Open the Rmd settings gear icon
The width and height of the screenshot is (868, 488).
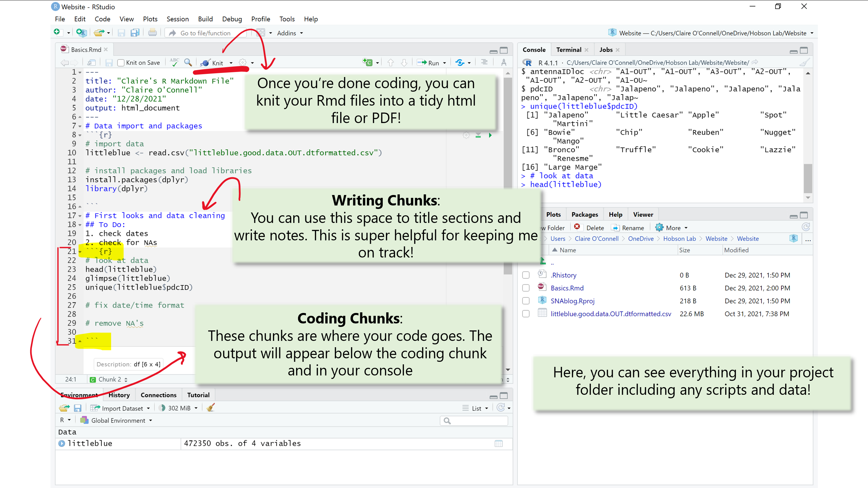pyautogui.click(x=242, y=62)
